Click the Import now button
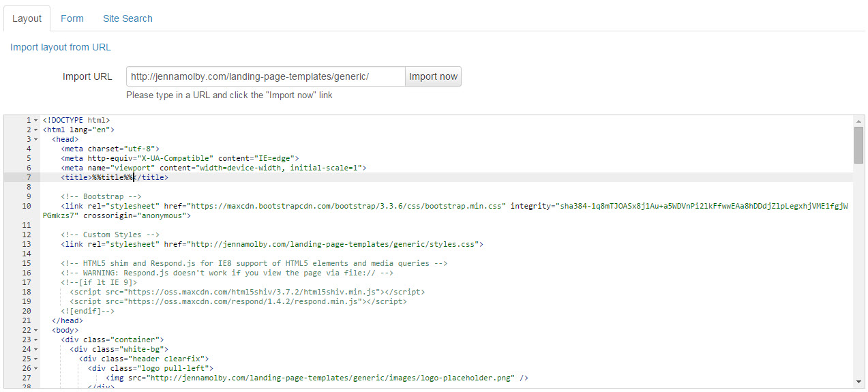868x392 pixels. pos(433,76)
